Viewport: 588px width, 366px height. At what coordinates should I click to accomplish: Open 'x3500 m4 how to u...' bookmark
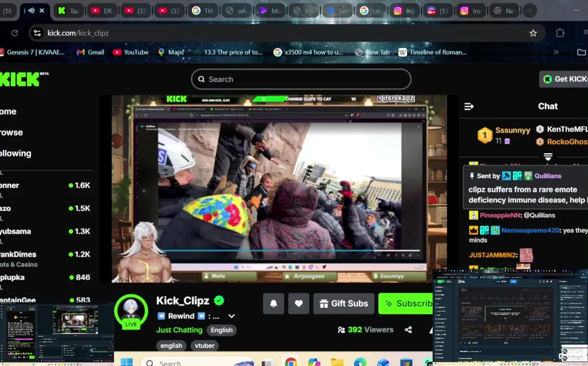coord(308,52)
